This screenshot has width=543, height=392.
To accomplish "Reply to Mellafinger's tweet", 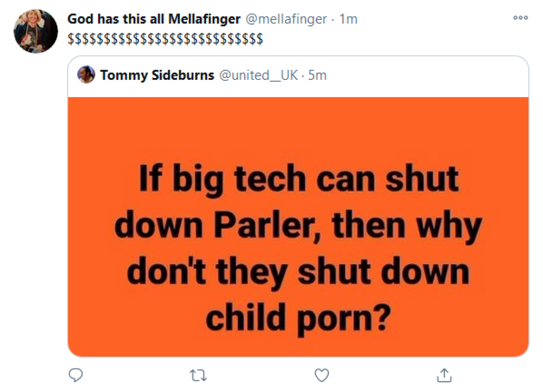I will [75, 375].
